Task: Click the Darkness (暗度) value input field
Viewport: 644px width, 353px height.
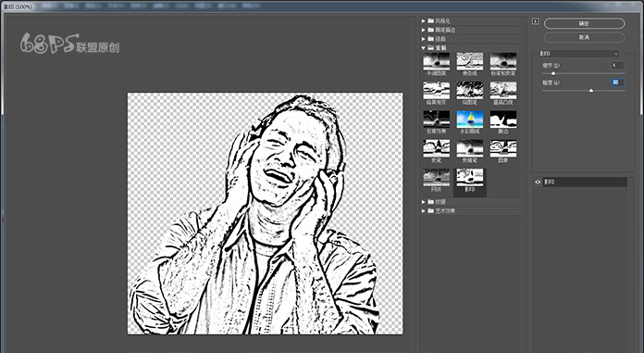Action: click(618, 82)
